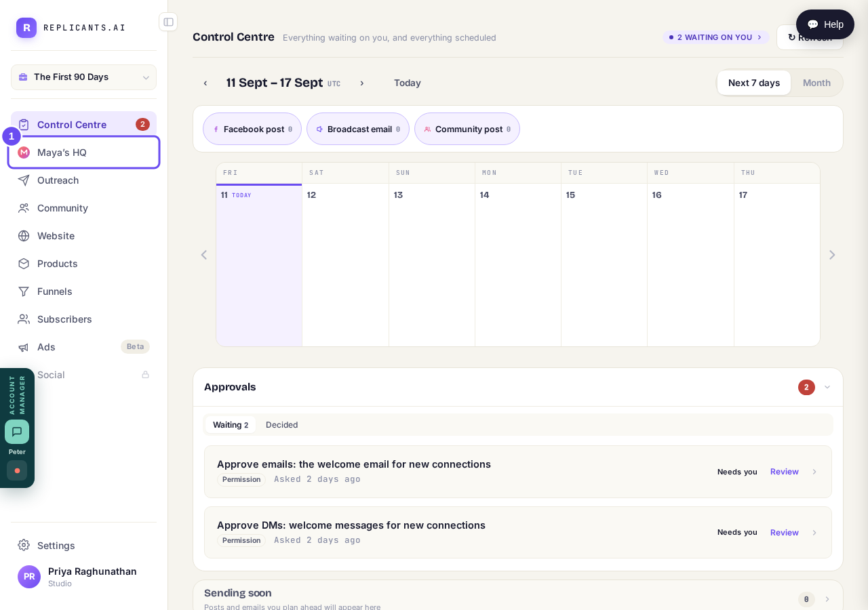Show the Waiting approvals tab
The height and width of the screenshot is (610, 868).
point(231,425)
